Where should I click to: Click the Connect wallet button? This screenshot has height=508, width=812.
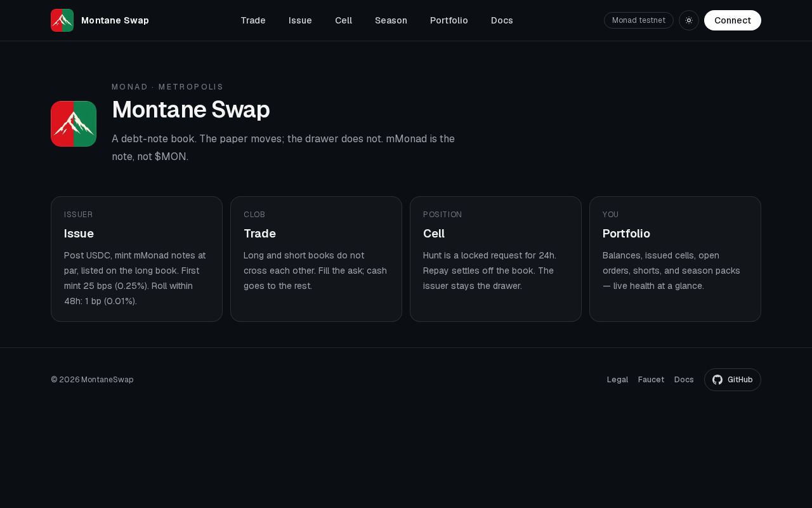(x=733, y=20)
